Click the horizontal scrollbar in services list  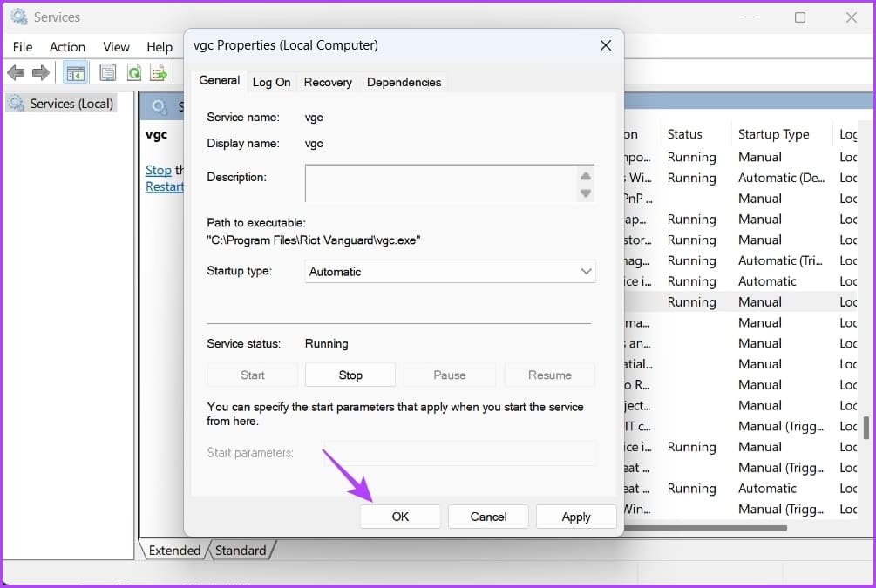(705, 528)
